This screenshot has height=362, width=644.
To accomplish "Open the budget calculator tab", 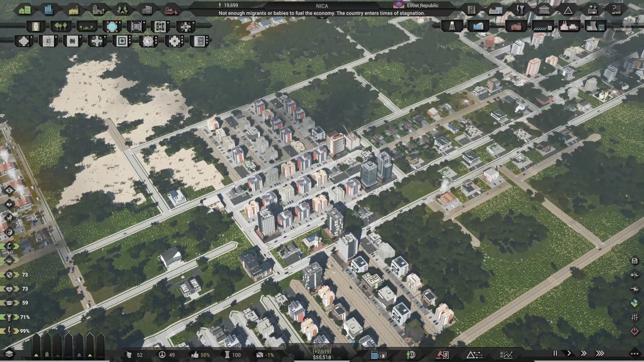I will coord(378,355).
